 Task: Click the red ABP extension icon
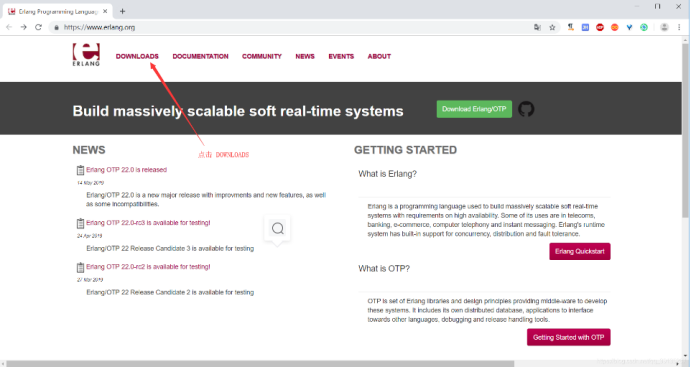click(600, 27)
